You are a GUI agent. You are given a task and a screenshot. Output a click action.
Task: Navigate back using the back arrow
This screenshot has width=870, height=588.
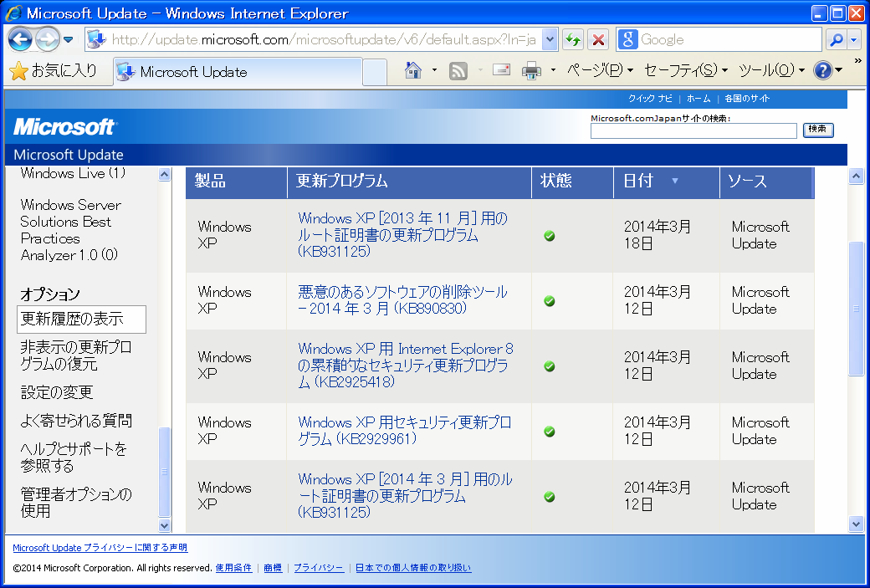(x=18, y=38)
